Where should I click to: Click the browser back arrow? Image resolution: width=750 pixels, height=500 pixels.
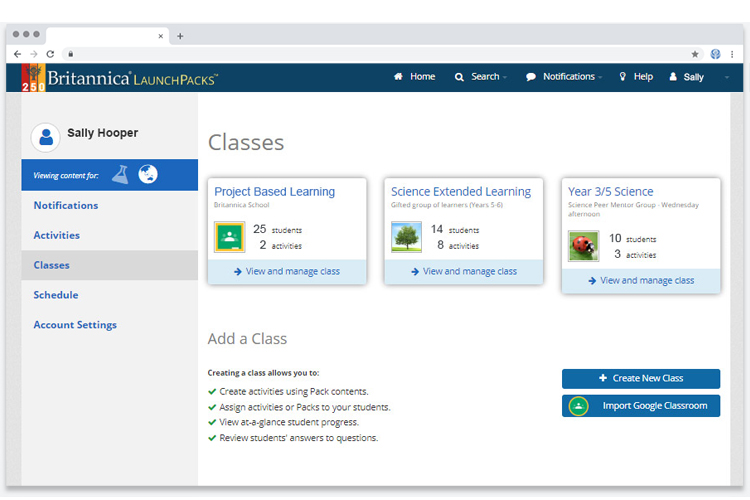(18, 54)
